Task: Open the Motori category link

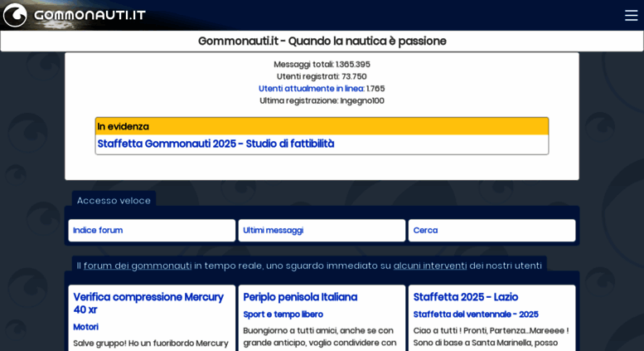Action: [85, 327]
